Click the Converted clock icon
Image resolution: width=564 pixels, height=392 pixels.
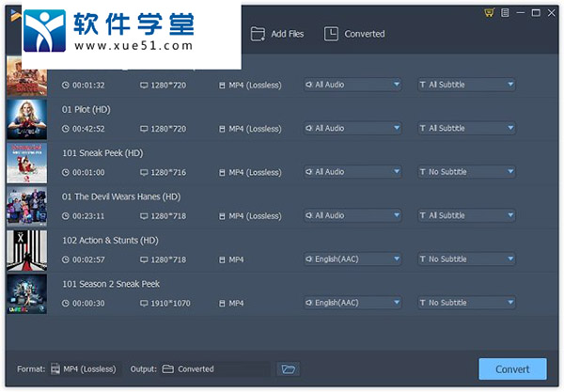coord(331,34)
